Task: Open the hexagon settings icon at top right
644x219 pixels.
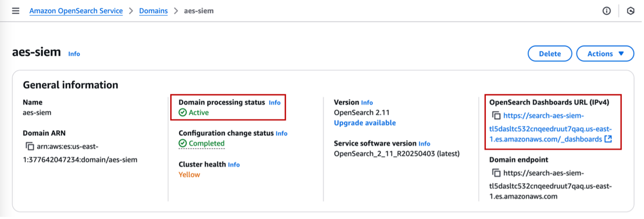Action: coord(631,11)
